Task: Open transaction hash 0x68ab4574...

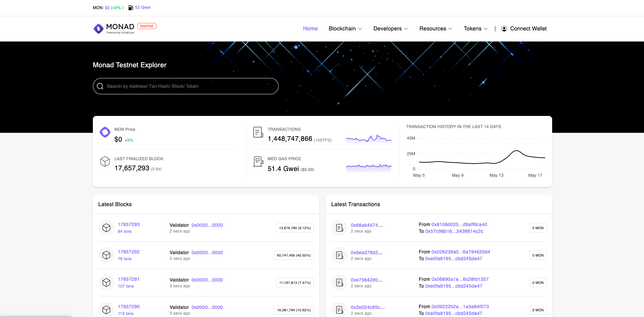Action: click(367, 225)
